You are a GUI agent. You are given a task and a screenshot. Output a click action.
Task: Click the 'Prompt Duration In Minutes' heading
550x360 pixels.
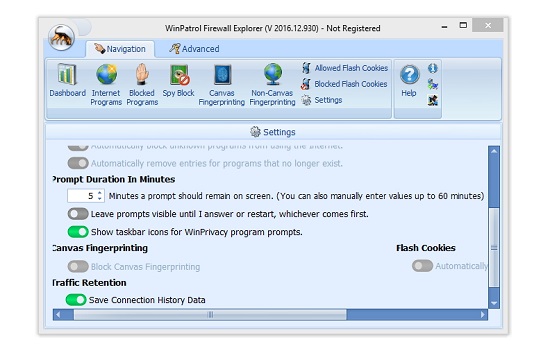click(x=114, y=179)
